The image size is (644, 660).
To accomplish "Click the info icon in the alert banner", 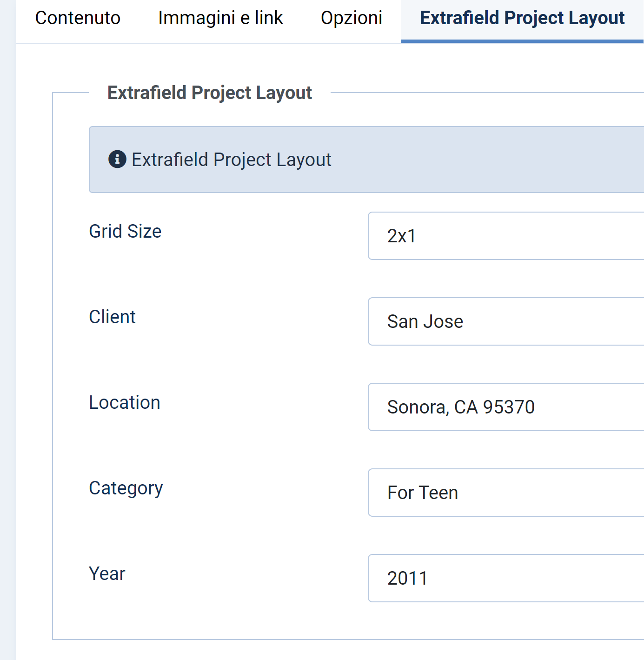I will coord(117,160).
